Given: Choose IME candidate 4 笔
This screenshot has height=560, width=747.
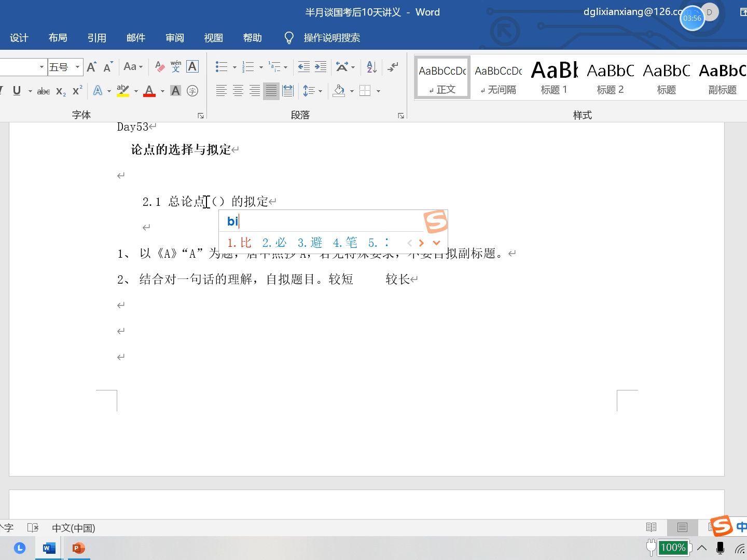Looking at the screenshot, I should pos(345,243).
